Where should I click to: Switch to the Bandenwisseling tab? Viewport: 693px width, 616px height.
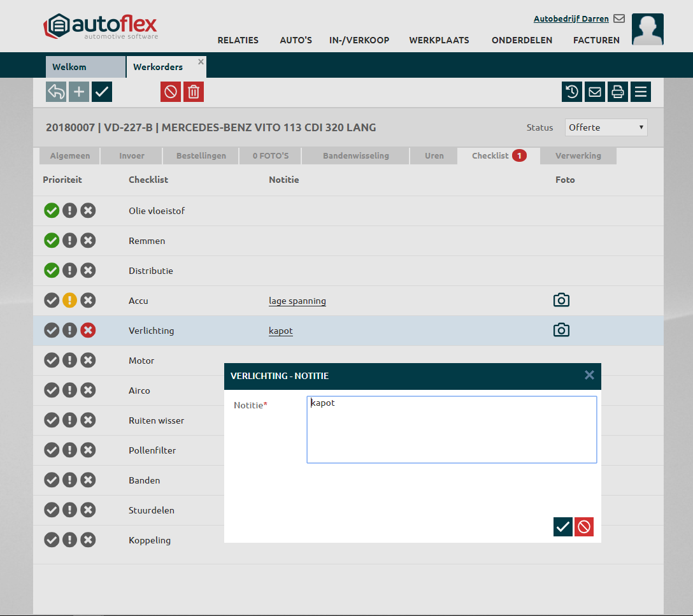pos(355,156)
